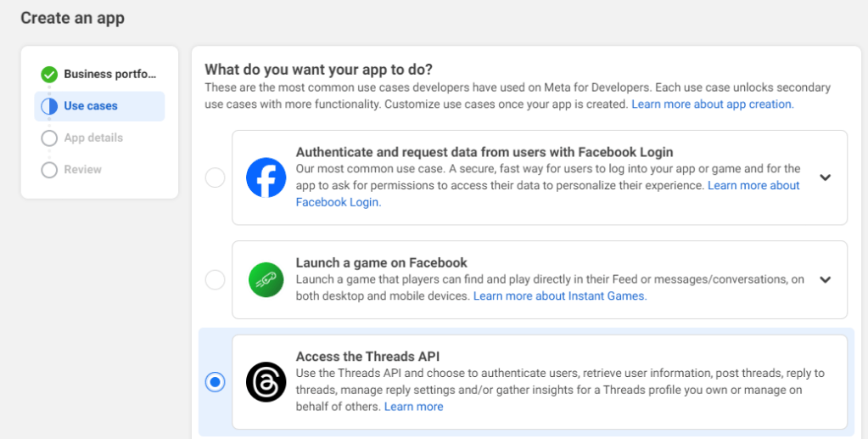Screen dimensions: 868x439
Task: Click the blue Facebook logo icon
Action: pyautogui.click(x=266, y=177)
